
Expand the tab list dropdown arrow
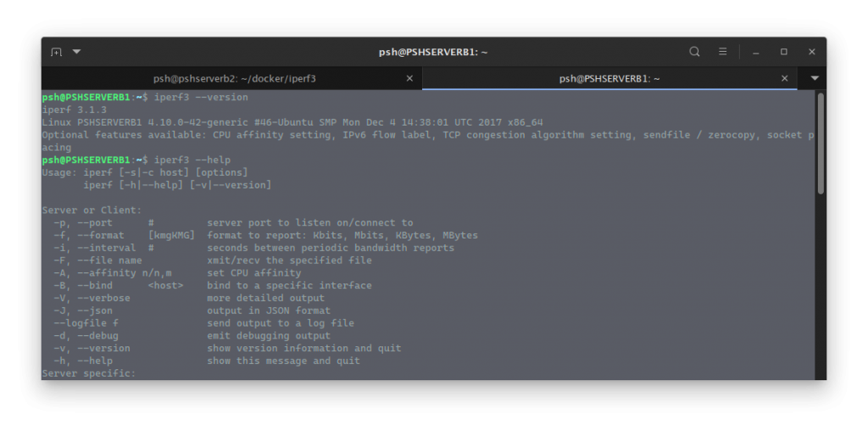click(x=815, y=79)
